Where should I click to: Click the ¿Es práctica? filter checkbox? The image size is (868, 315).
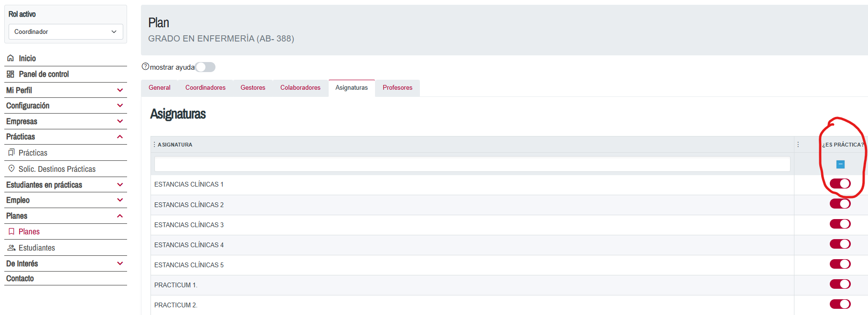point(840,164)
